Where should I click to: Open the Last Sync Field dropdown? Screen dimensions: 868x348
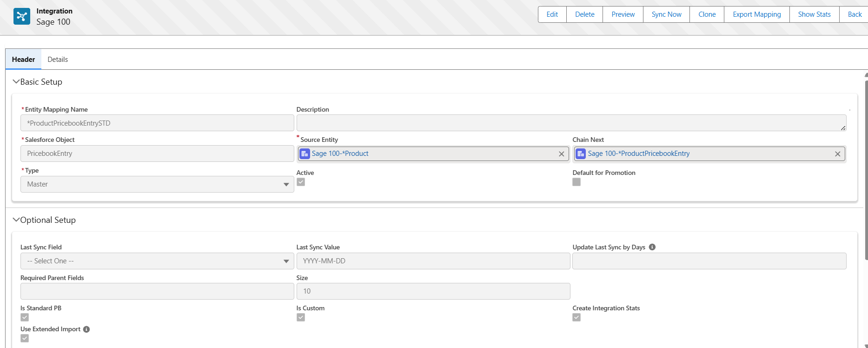click(157, 261)
